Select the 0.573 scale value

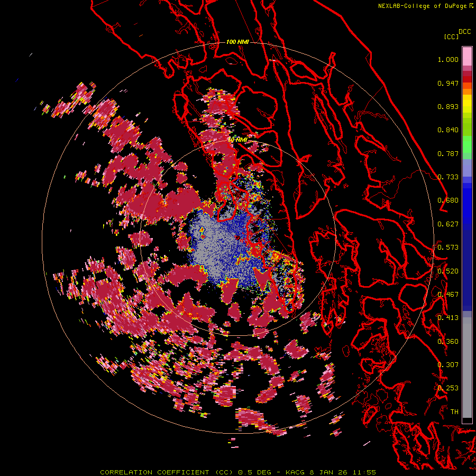tap(448, 248)
